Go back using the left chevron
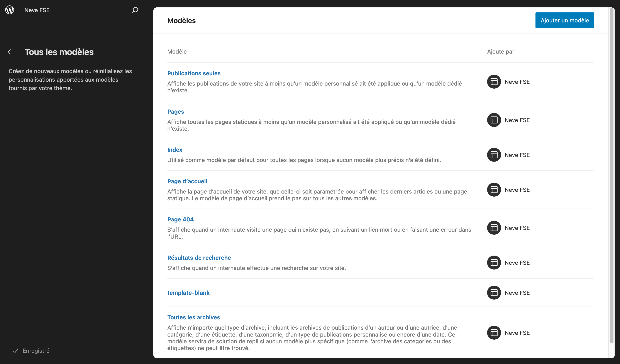The height and width of the screenshot is (364, 620). pos(10,52)
